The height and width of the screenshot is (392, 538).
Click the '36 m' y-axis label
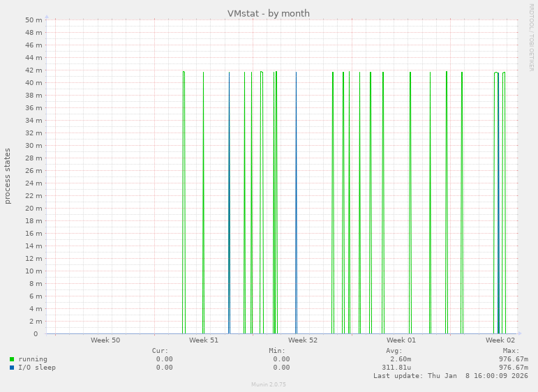(x=33, y=107)
